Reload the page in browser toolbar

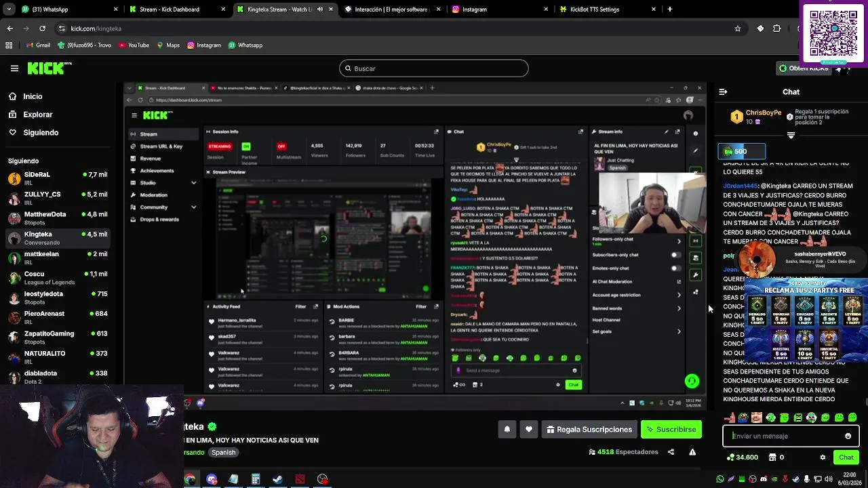click(x=42, y=28)
